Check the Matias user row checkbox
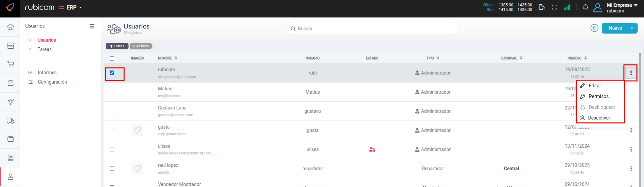This screenshot has width=644, height=187. coord(112,92)
